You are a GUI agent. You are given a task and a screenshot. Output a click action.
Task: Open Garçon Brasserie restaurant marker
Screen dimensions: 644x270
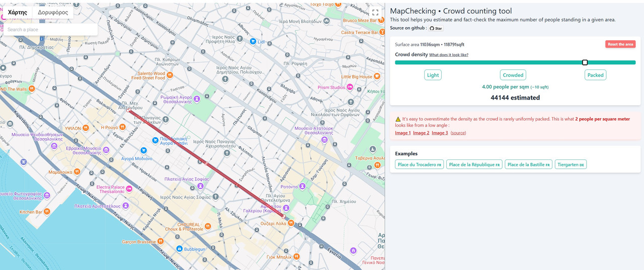[161, 242]
